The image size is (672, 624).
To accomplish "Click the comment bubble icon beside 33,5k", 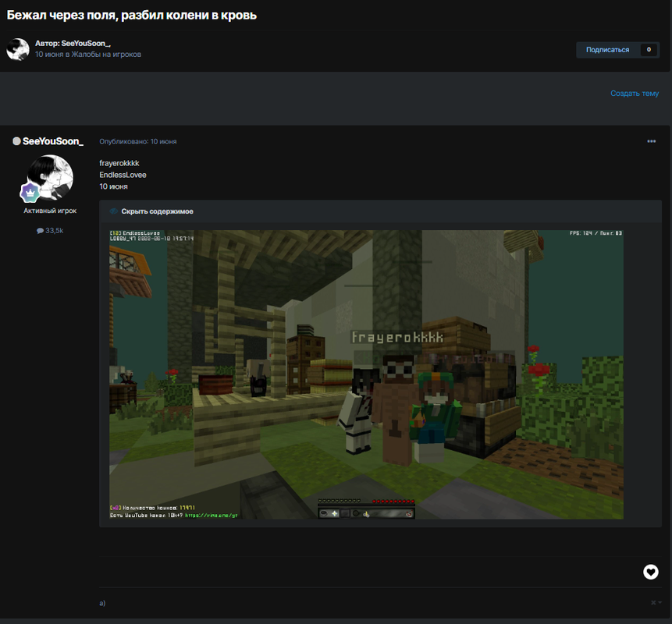I will click(x=40, y=231).
